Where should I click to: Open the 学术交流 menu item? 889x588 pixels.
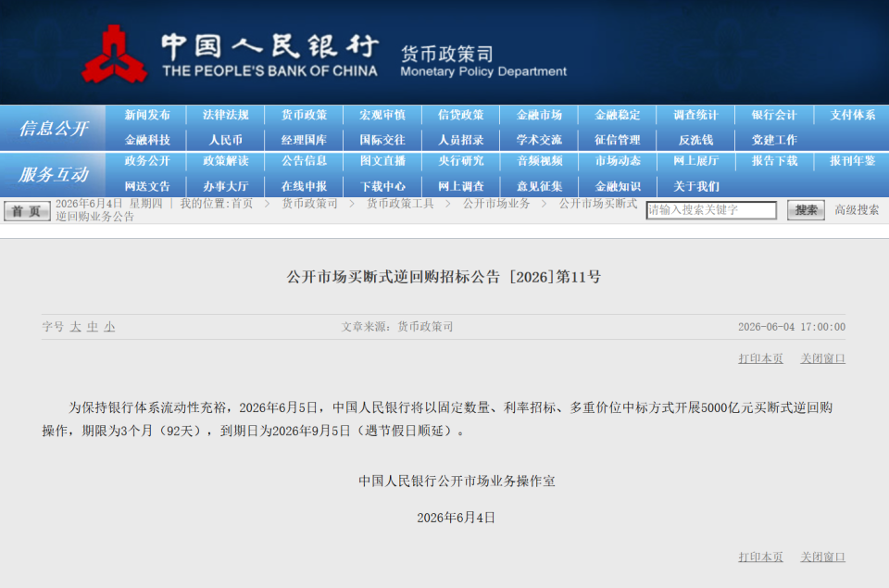539,140
